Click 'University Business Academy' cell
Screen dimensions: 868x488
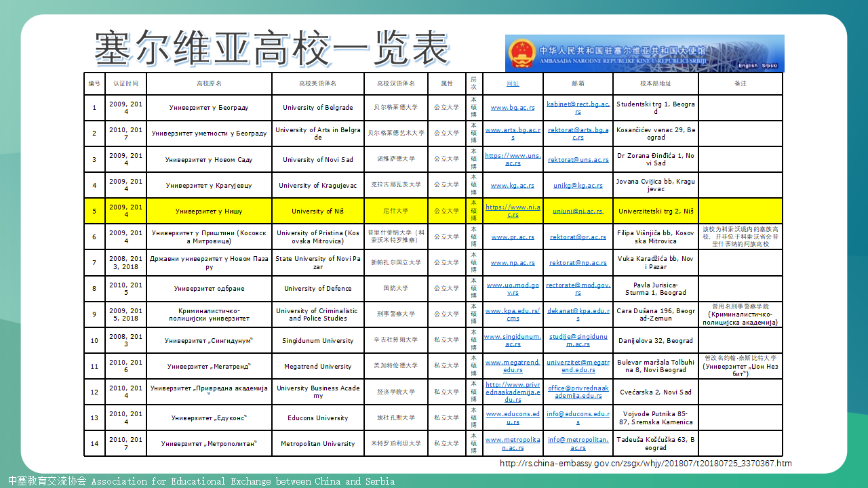tap(317, 392)
